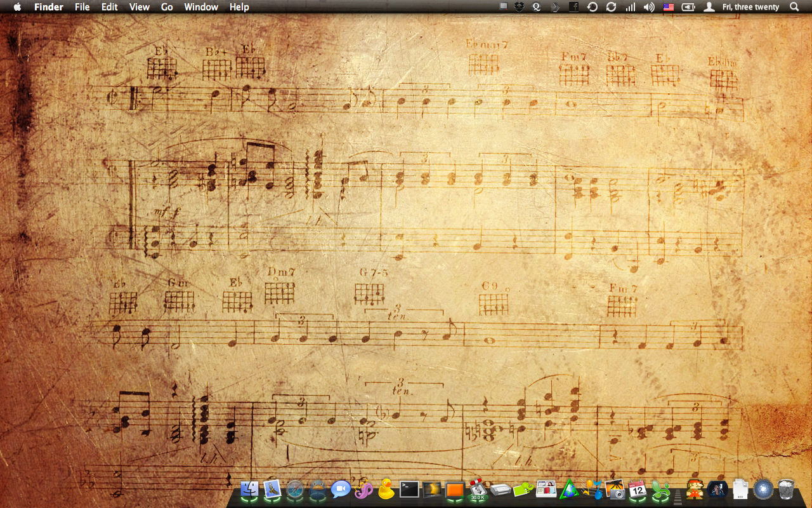812x508 pixels.
Task: Open the Help menu
Action: pos(239,7)
